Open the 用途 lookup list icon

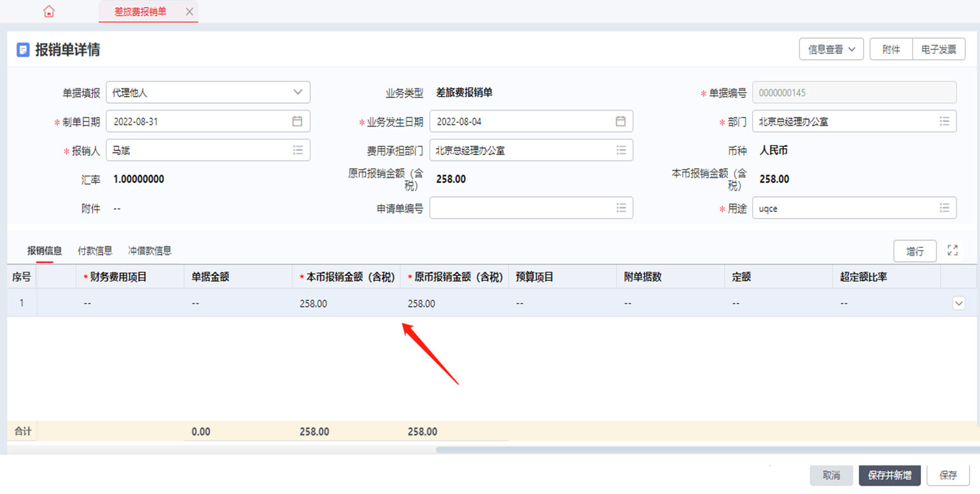point(944,208)
